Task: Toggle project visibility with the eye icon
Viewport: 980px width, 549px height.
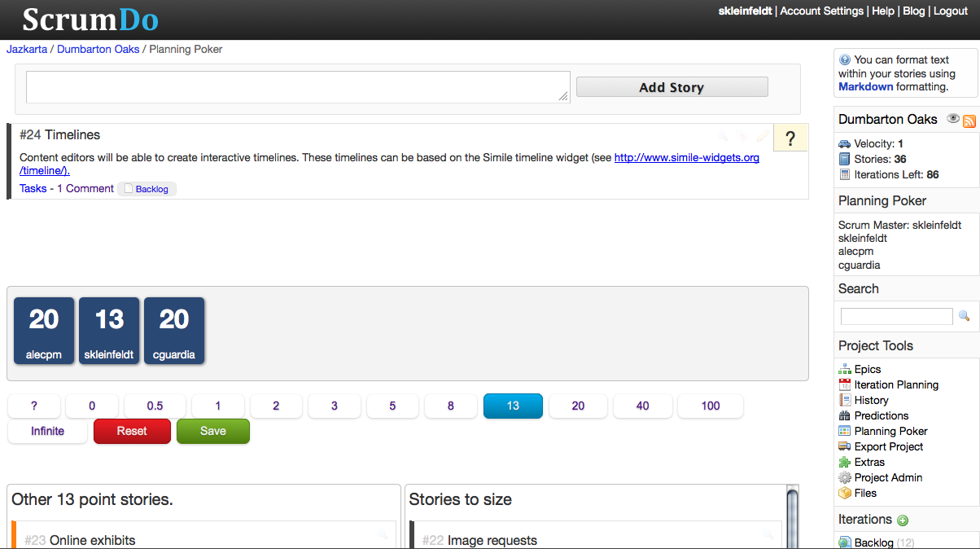Action: pos(952,118)
